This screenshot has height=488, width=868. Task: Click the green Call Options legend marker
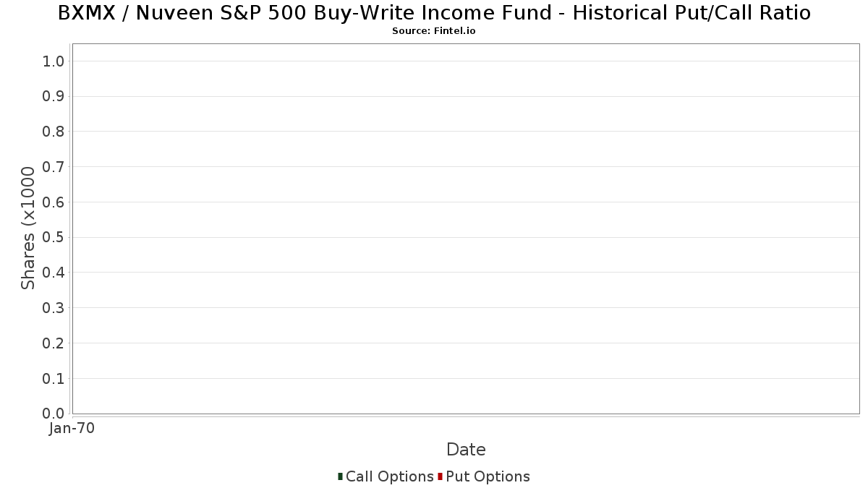click(x=340, y=476)
